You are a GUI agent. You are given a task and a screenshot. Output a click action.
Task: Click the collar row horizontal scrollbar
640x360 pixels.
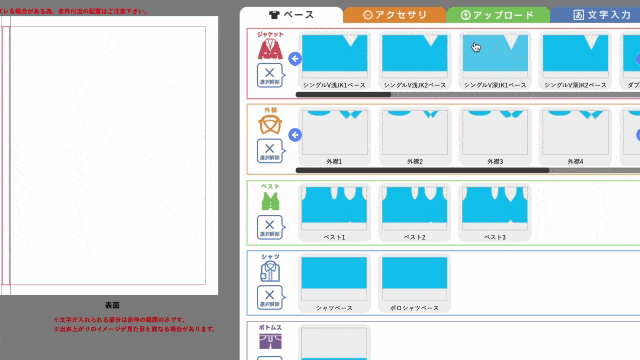point(468,170)
